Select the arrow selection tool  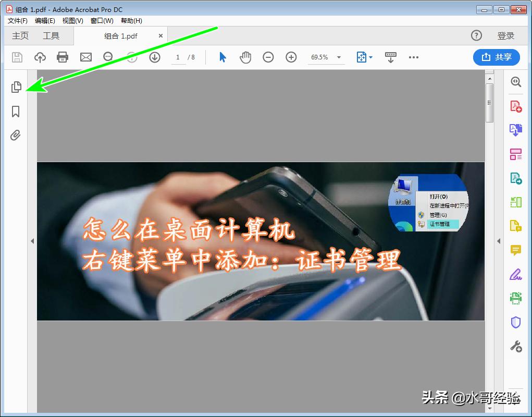pos(222,57)
